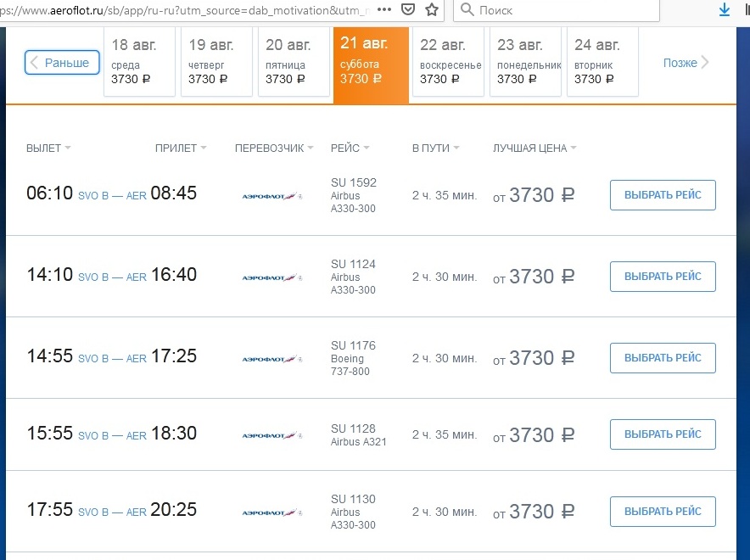The height and width of the screenshot is (560, 750).
Task: Choose the 24 авг. вторник date tab
Action: tap(602, 61)
